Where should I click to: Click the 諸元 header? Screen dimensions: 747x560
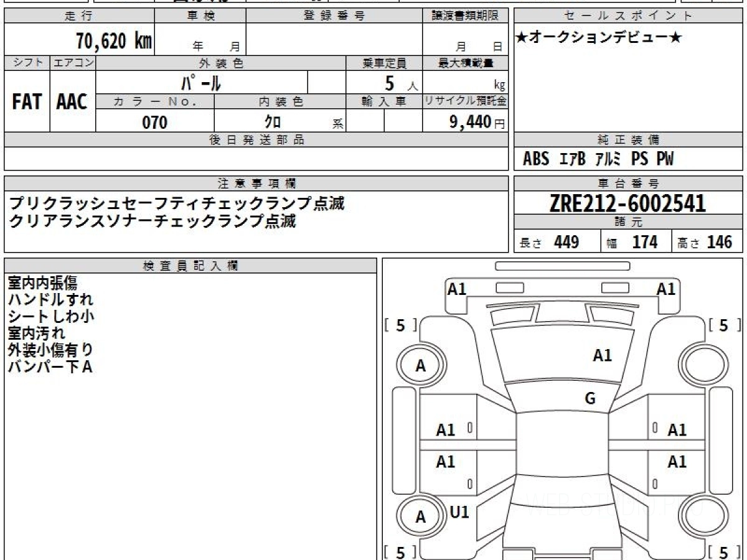tap(629, 222)
